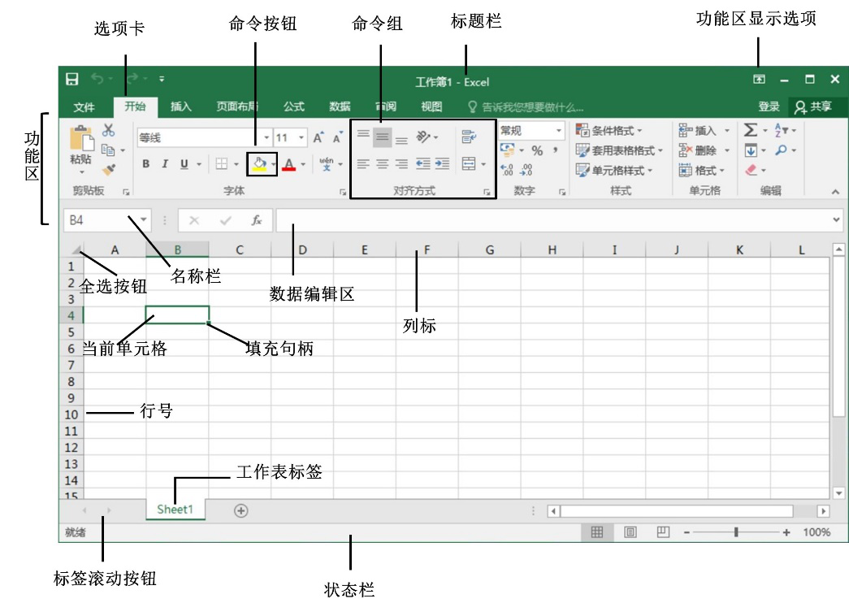The image size is (849, 616).
Task: Open the font size dropdown
Action: [x=302, y=138]
